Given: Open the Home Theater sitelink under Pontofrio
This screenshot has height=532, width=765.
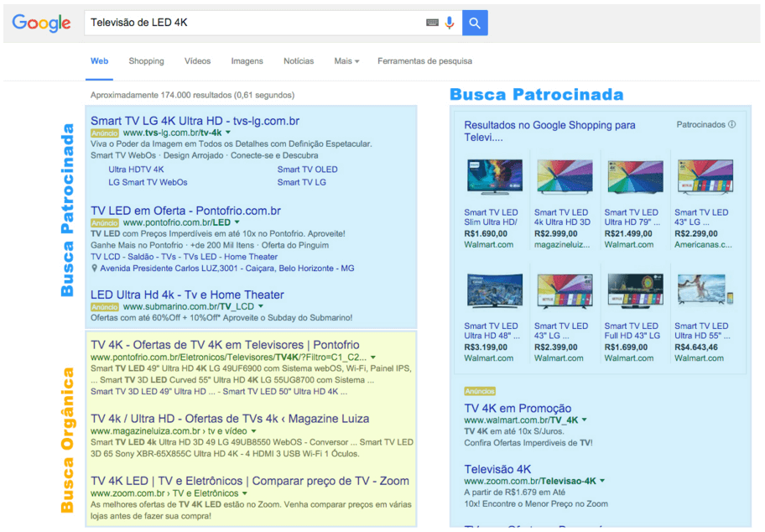Looking at the screenshot, I should point(251,257).
